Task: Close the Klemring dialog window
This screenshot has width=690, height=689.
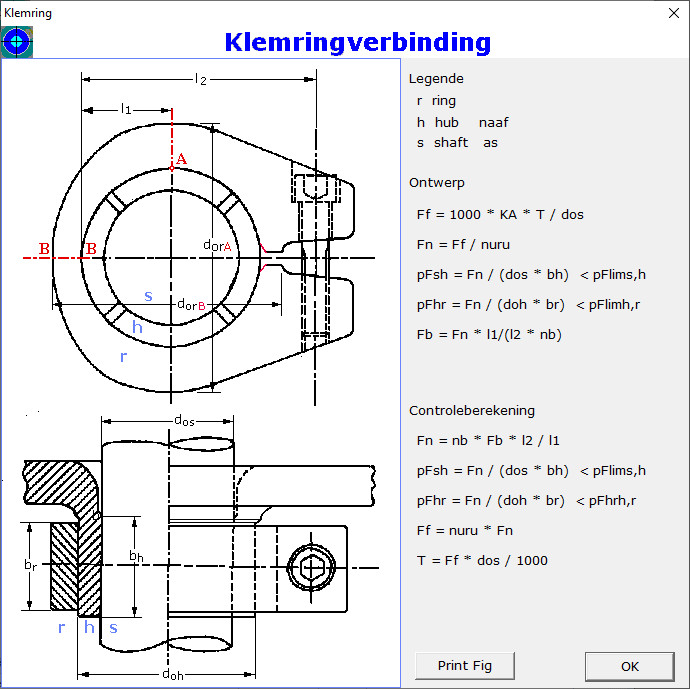Action: coord(674,13)
